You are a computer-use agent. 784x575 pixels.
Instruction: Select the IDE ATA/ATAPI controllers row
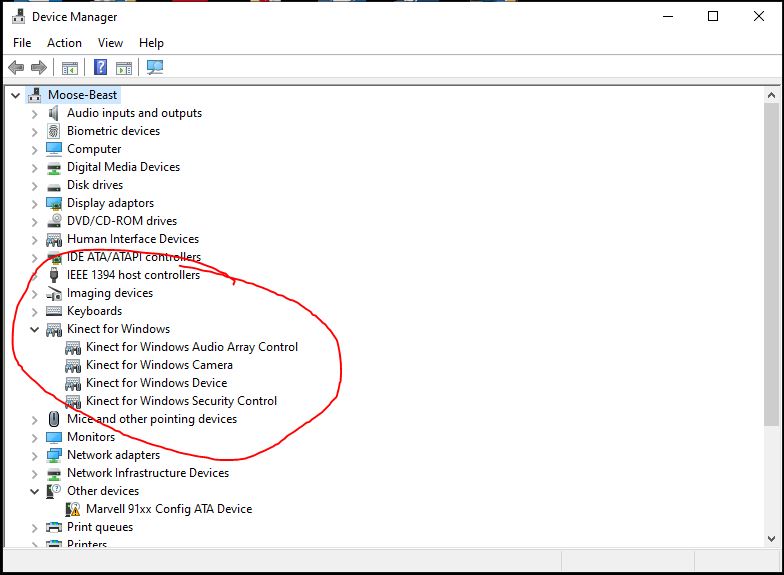tap(134, 257)
